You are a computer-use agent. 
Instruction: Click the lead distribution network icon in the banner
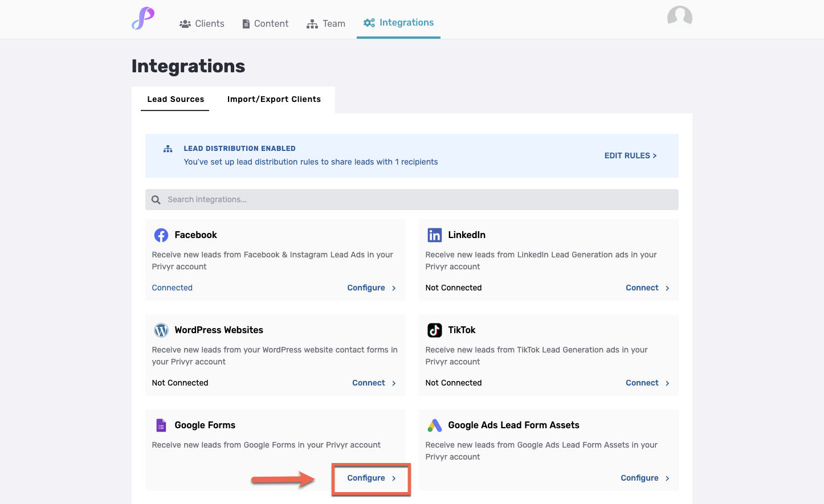[x=168, y=148]
